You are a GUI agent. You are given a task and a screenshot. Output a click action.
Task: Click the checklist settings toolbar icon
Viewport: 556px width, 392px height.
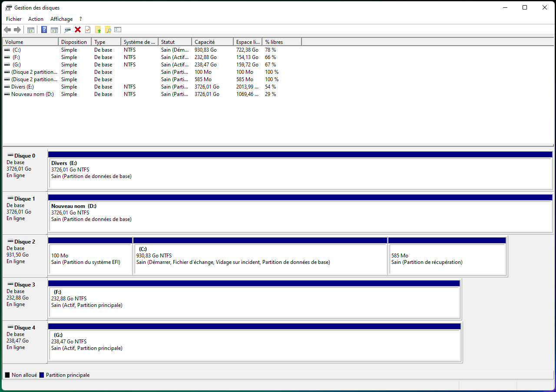pyautogui.click(x=118, y=30)
